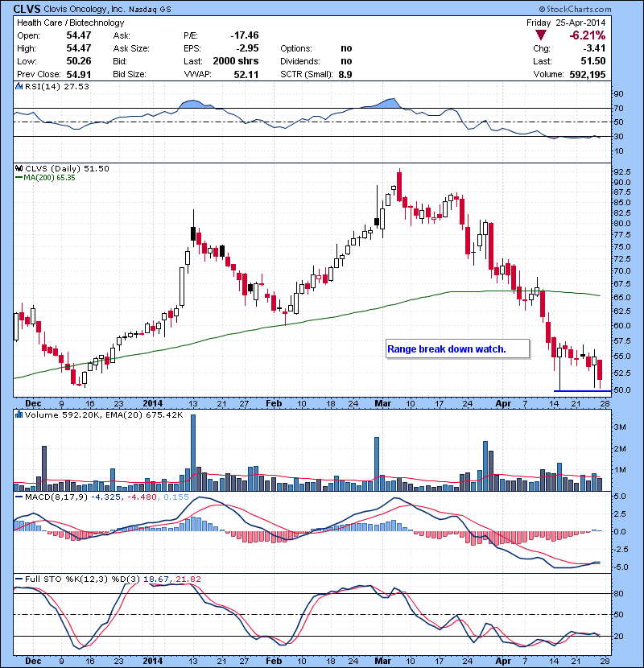Screen dimensions: 644x668
Task: Click the Low value 50.26
Action: click(79, 61)
